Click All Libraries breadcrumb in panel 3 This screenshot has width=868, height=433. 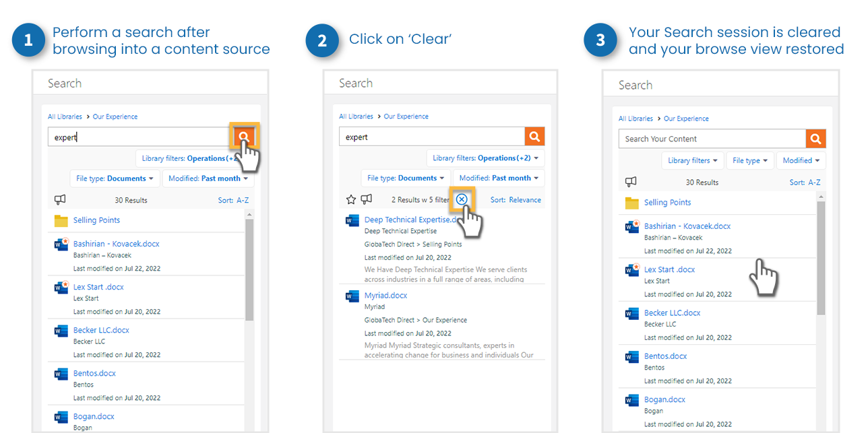(635, 119)
